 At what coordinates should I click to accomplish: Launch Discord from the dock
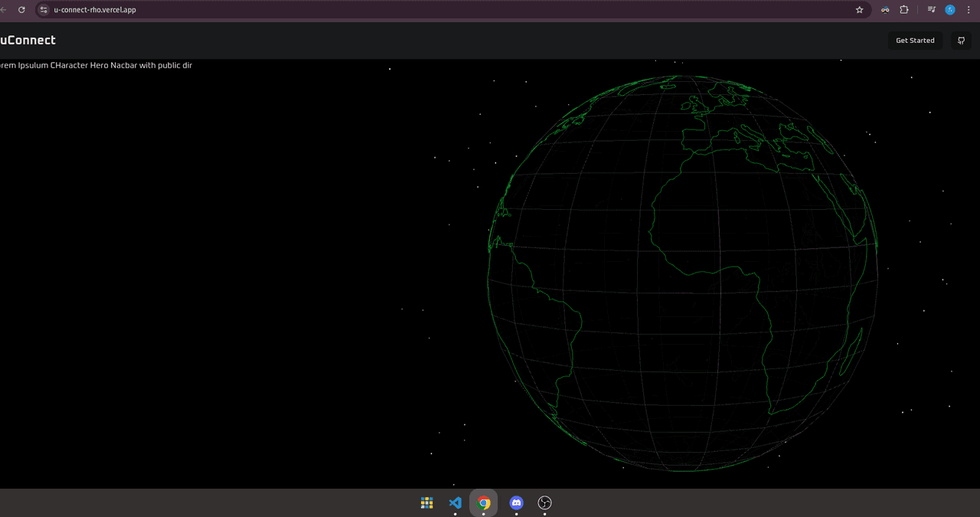pos(516,503)
